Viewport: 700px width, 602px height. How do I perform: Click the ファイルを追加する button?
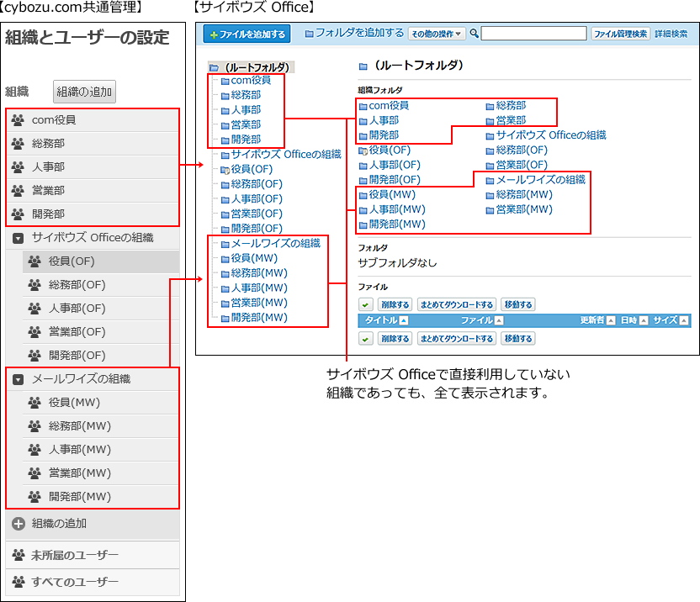point(247,34)
